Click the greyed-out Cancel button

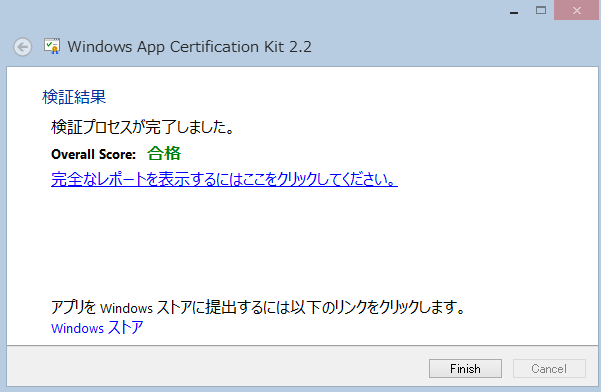(x=549, y=369)
